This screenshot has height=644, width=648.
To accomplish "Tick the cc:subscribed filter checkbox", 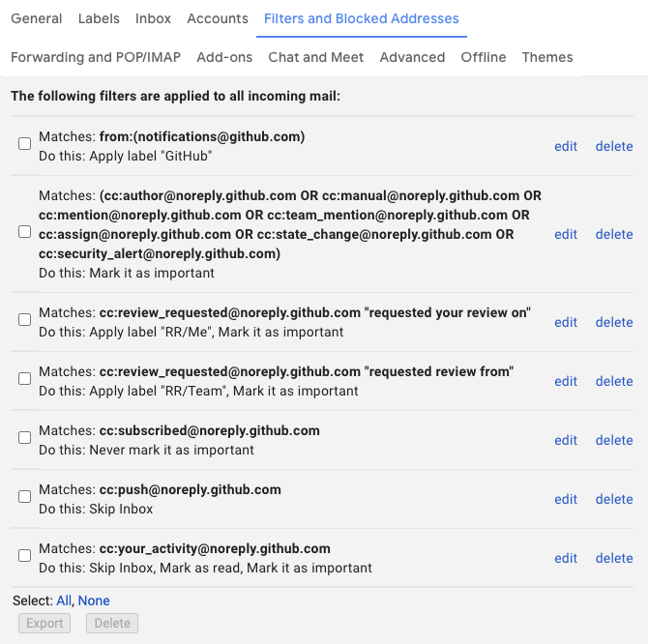I will coord(25,438).
